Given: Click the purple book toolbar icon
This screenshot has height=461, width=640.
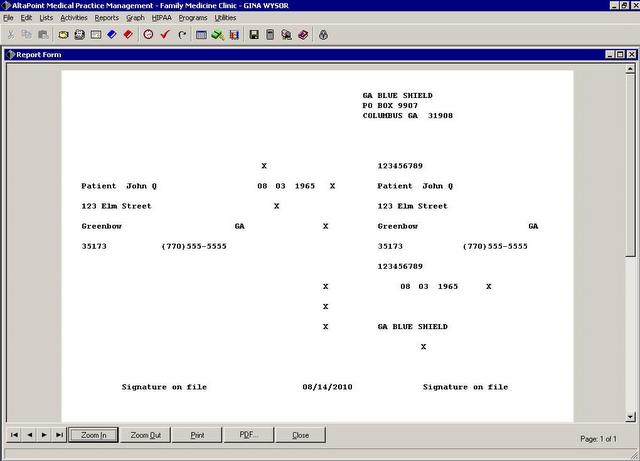Looking at the screenshot, I should [x=302, y=34].
